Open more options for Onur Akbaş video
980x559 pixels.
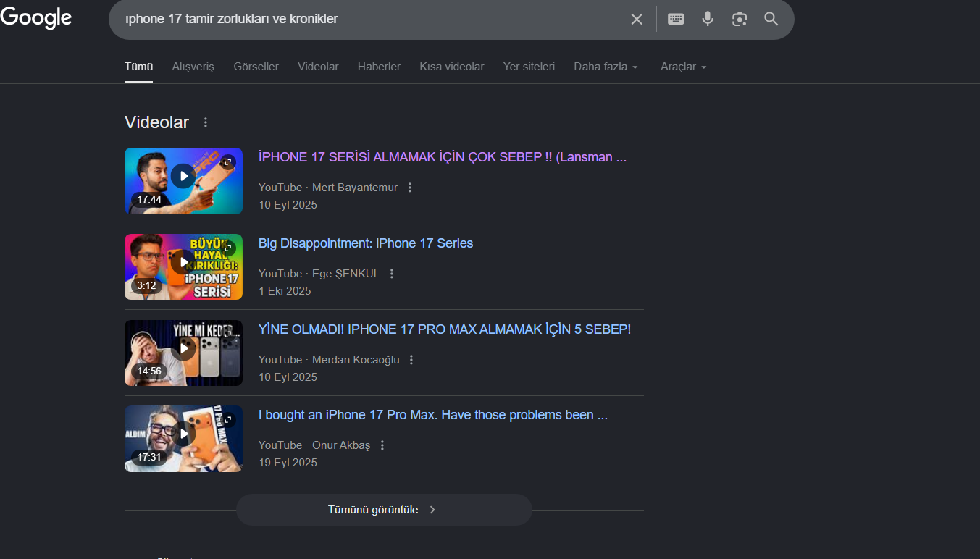pos(382,445)
